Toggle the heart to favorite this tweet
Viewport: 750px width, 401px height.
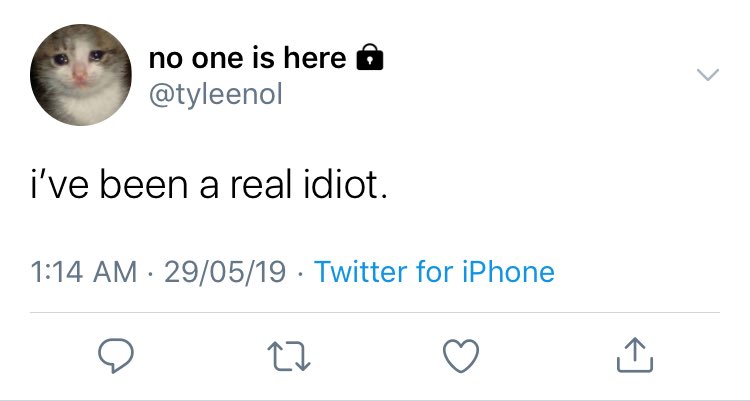[461, 356]
